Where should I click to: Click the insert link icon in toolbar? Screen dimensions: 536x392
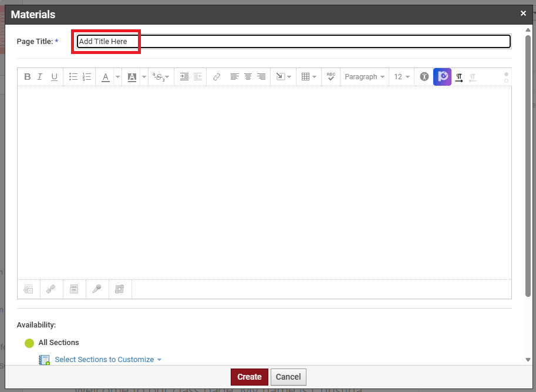click(217, 77)
